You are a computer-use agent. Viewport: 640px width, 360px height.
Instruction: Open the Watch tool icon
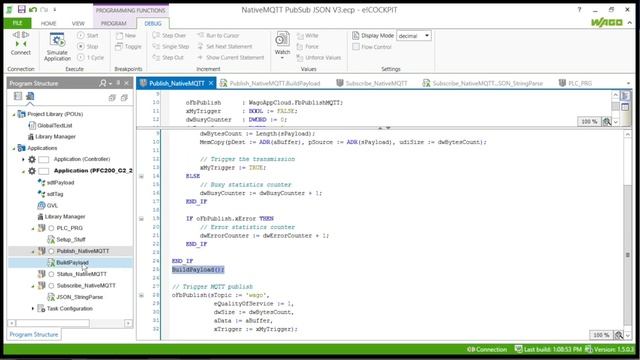[x=282, y=40]
